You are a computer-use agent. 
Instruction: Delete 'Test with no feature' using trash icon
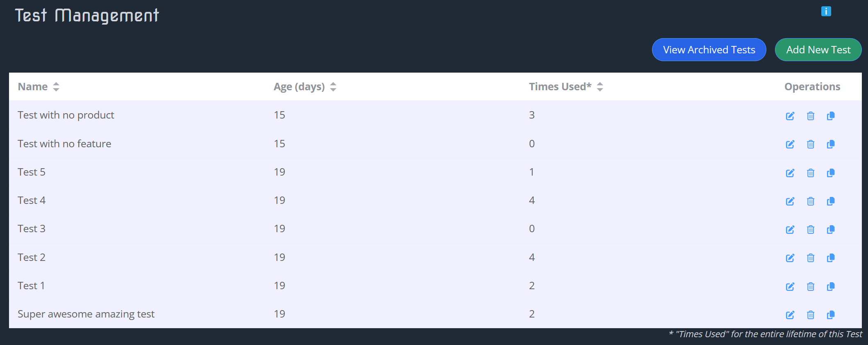pos(811,144)
